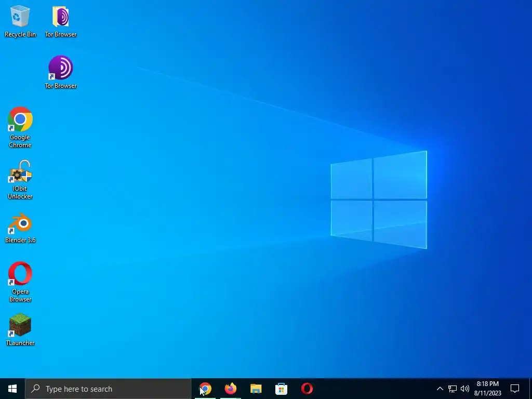Open the notification Action Center
The height and width of the screenshot is (399, 532).
[x=515, y=389]
